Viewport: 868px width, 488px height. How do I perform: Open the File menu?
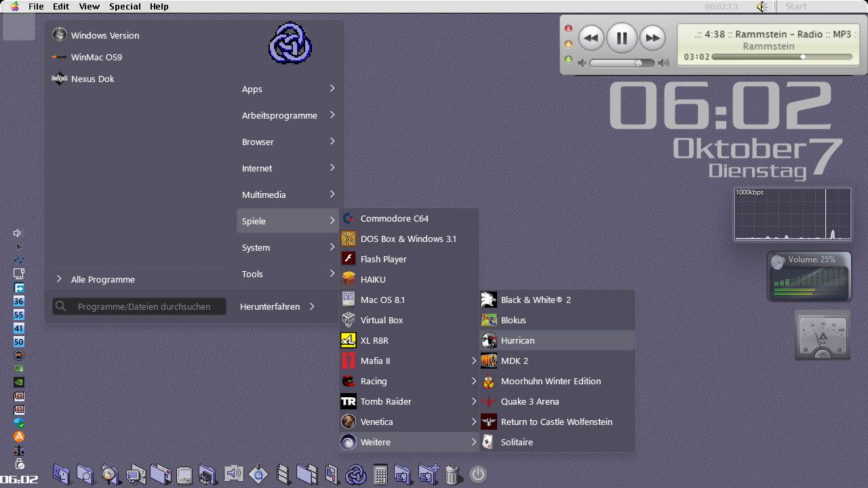tap(36, 6)
